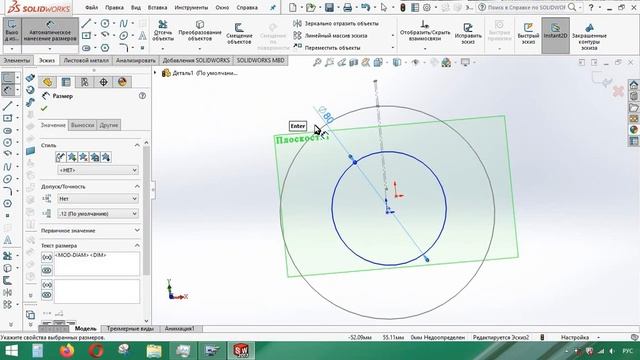Click the Save icon in title toolbar
The image size is (640, 360).
point(329,7)
